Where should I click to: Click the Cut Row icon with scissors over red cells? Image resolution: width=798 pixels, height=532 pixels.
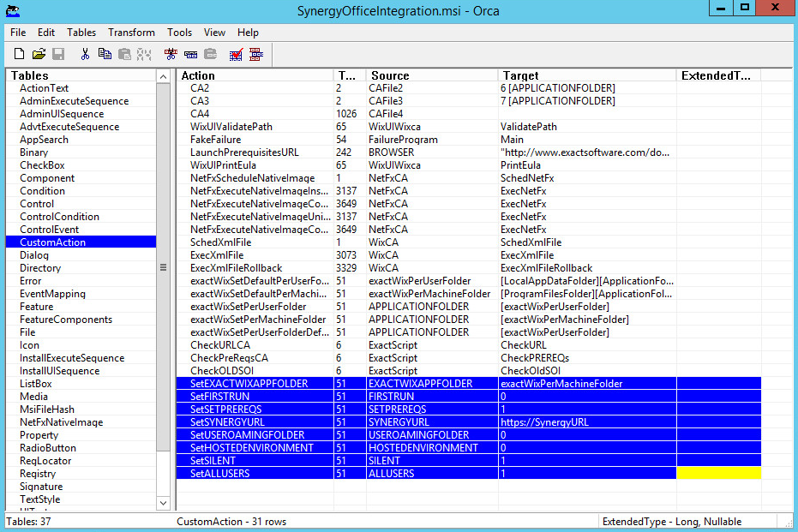171,54
